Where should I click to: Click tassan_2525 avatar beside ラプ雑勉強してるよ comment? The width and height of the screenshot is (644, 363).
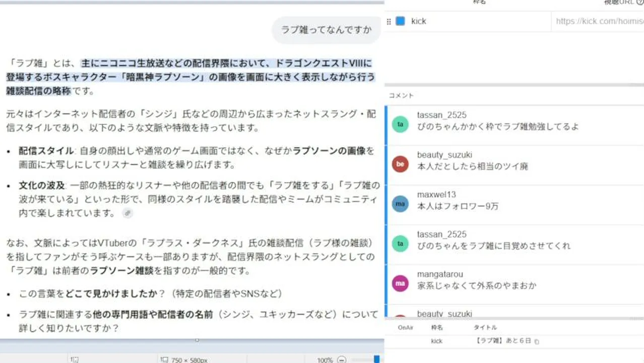[400, 124]
